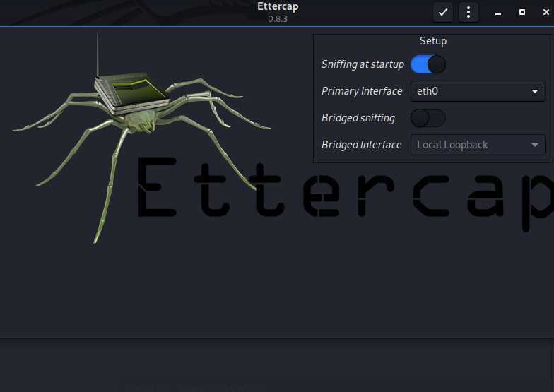Click the Sniffing at startup label
The width and height of the screenshot is (554, 392).
pos(363,64)
